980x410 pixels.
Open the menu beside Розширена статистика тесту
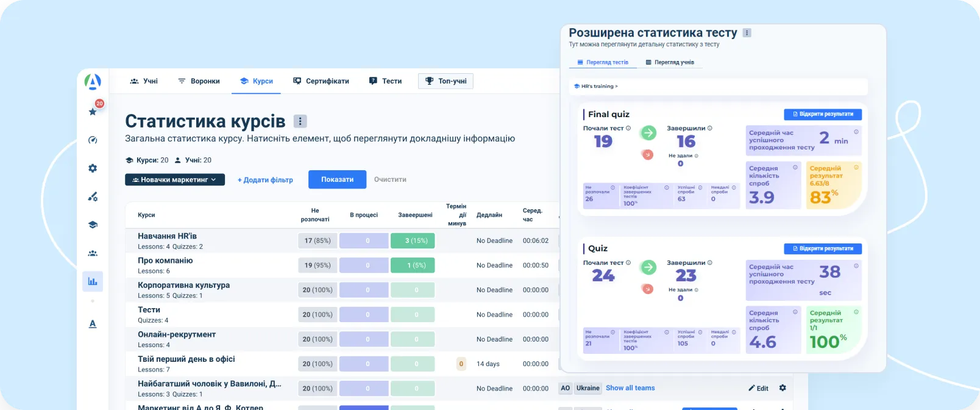coord(747,33)
